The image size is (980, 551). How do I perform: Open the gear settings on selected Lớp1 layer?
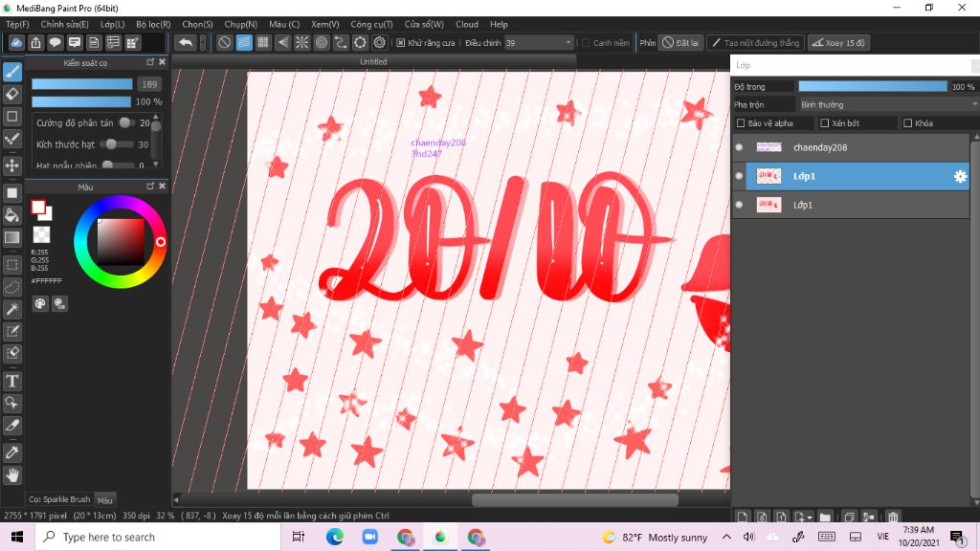pos(960,177)
